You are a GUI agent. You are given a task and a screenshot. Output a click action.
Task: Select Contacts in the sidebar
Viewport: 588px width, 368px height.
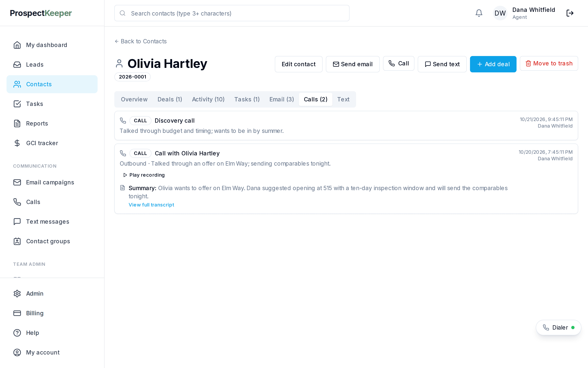(x=52, y=84)
